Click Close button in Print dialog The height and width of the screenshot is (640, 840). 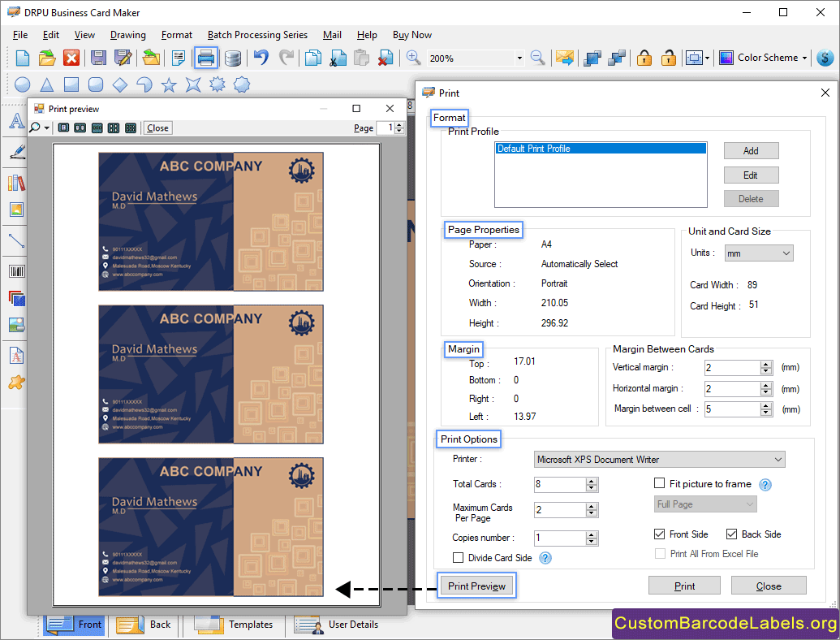pyautogui.click(x=769, y=586)
